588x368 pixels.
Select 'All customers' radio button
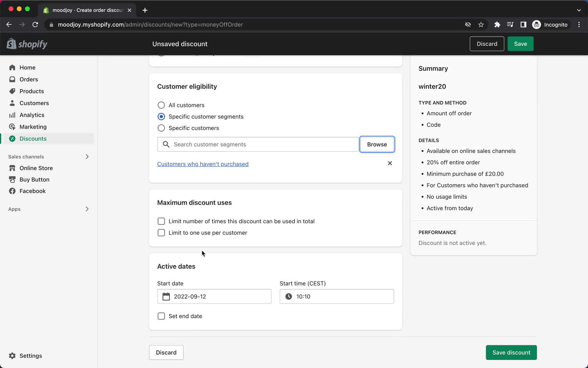[161, 105]
